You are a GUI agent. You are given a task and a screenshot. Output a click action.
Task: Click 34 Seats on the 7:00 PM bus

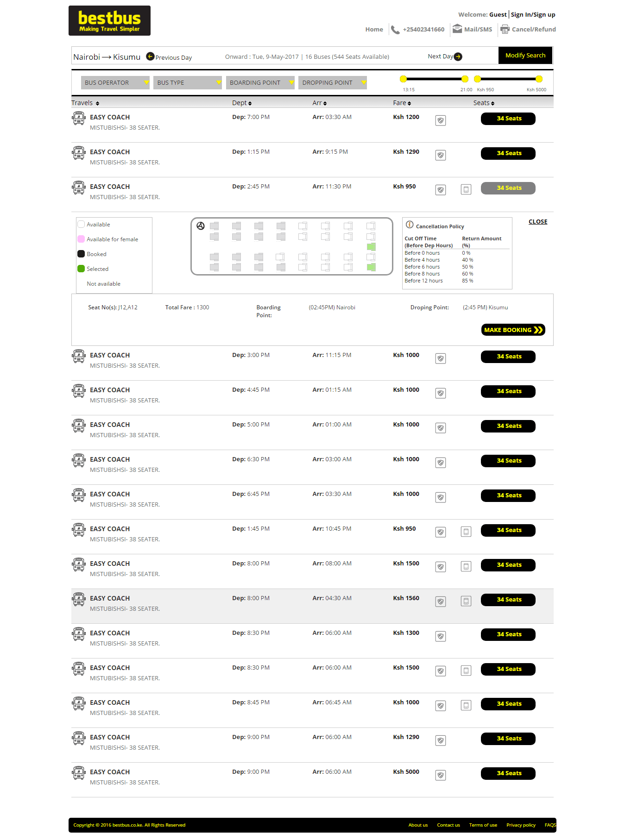point(508,119)
